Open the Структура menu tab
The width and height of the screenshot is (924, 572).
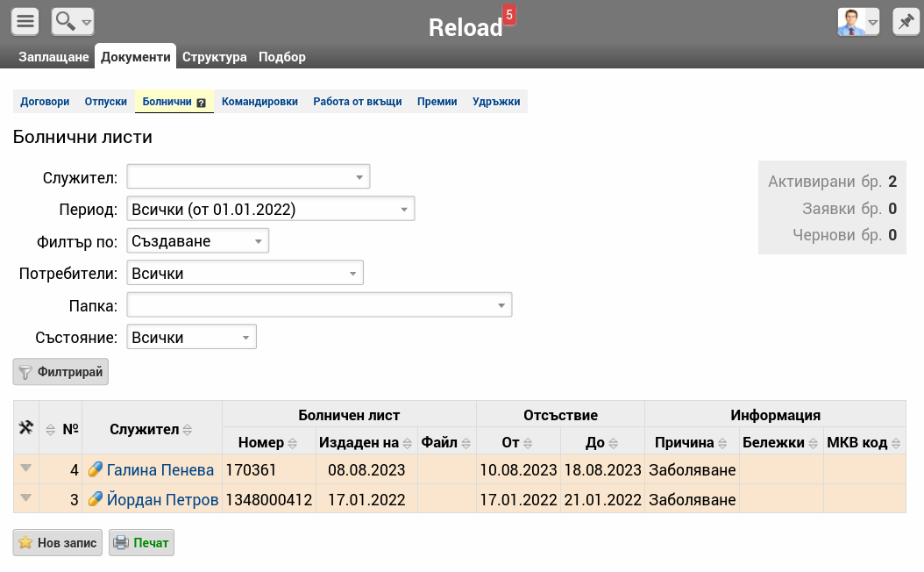214,57
